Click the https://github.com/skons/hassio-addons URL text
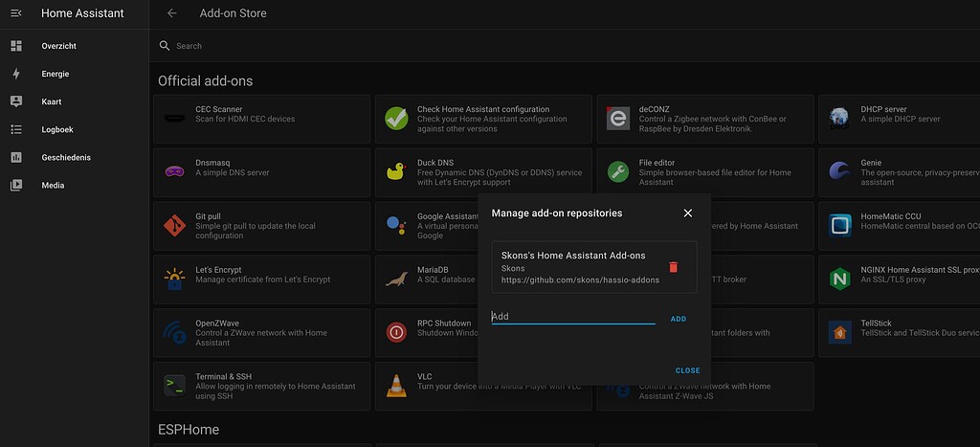Screen dimensions: 980x447 (580, 279)
